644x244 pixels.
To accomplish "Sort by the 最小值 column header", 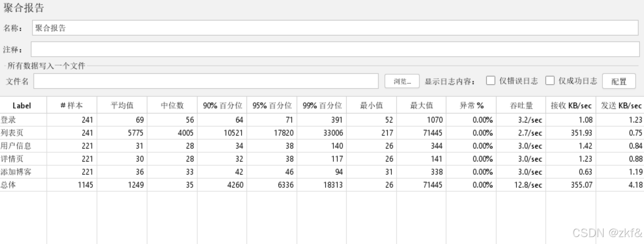I will click(371, 106).
